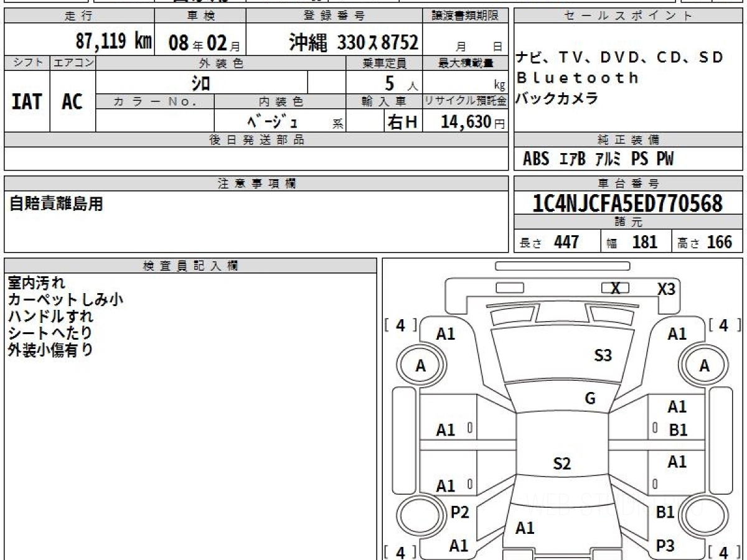
Task: Select the AC air-conditioner value
Action: (x=72, y=101)
